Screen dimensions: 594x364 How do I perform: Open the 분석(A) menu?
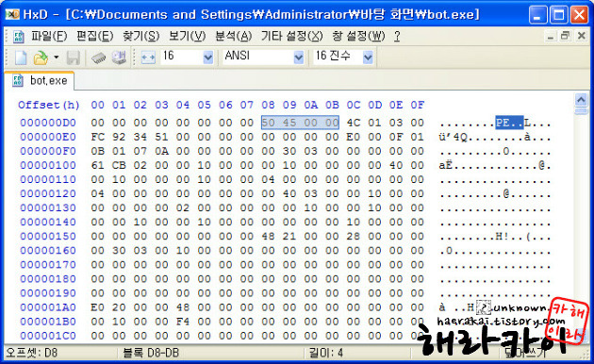tap(234, 37)
